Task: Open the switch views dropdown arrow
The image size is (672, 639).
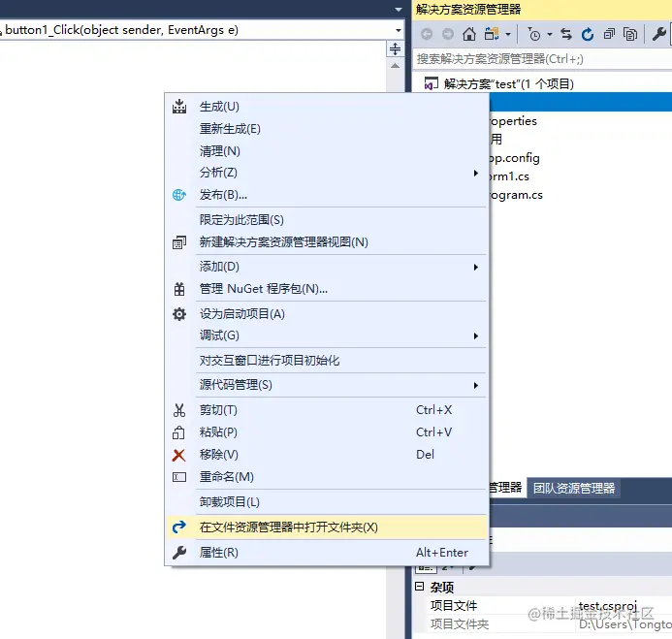Action: coord(508,34)
